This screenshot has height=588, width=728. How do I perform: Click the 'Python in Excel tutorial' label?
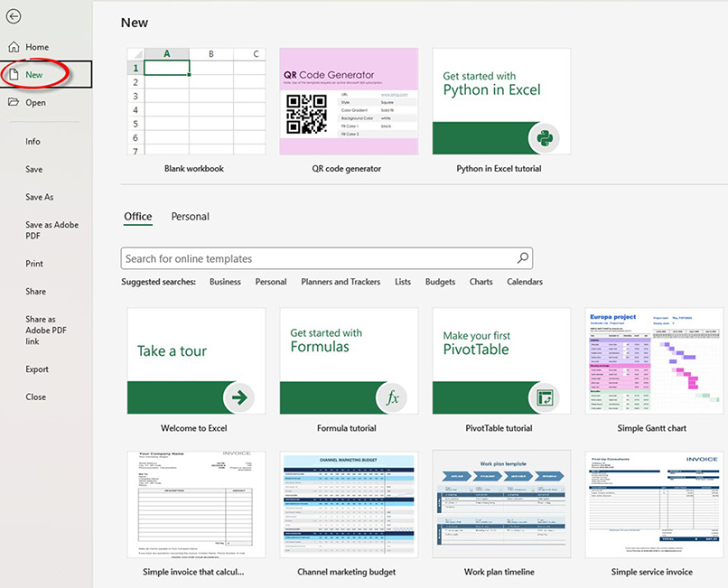point(499,169)
